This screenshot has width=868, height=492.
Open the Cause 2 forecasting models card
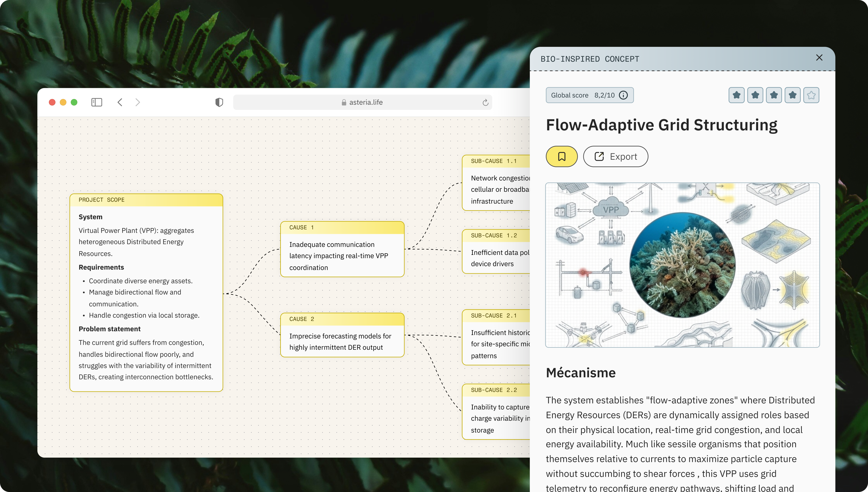342,335
